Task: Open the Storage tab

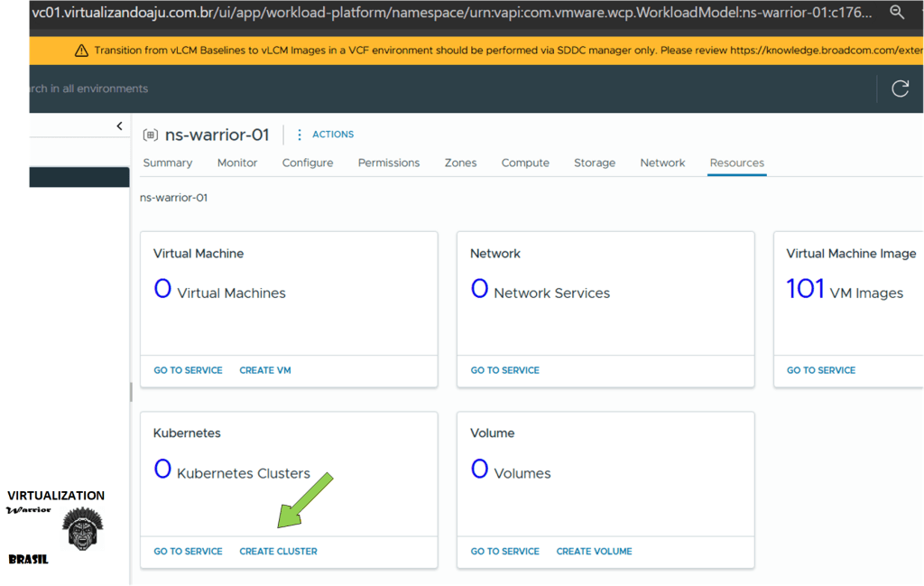Action: coord(595,163)
